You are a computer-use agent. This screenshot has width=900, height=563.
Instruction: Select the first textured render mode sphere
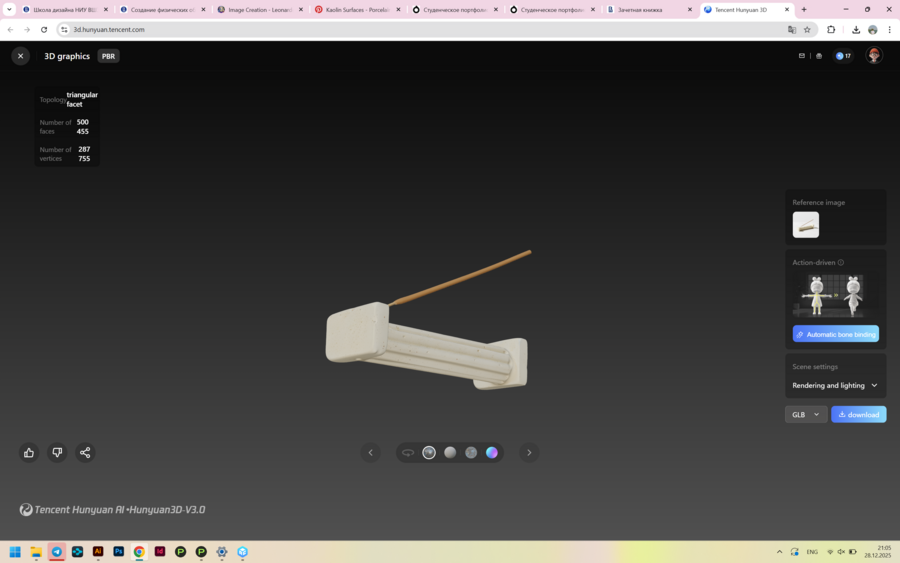[429, 453]
